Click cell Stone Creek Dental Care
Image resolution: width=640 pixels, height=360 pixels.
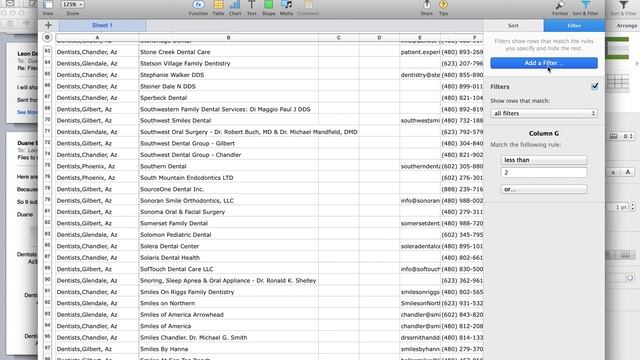point(229,52)
